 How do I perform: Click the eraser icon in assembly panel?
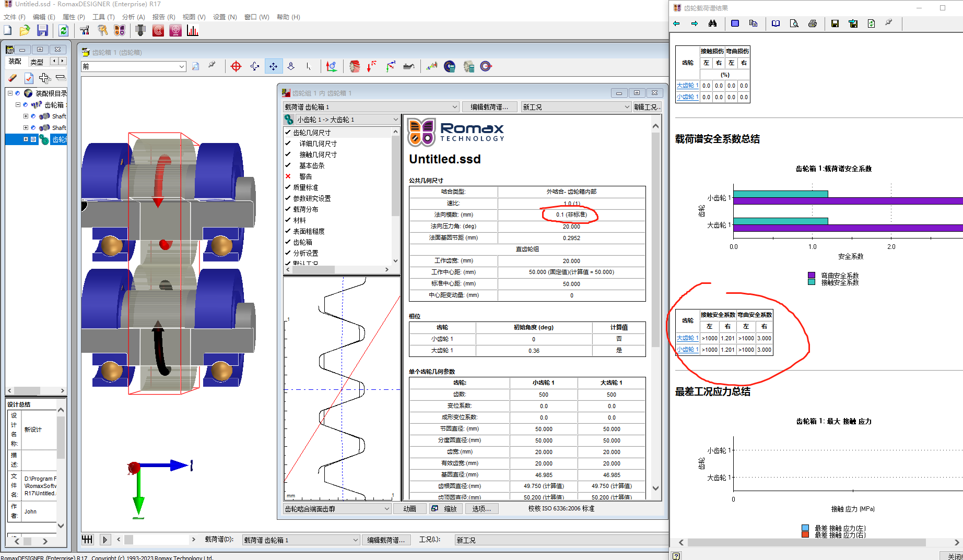pos(13,78)
